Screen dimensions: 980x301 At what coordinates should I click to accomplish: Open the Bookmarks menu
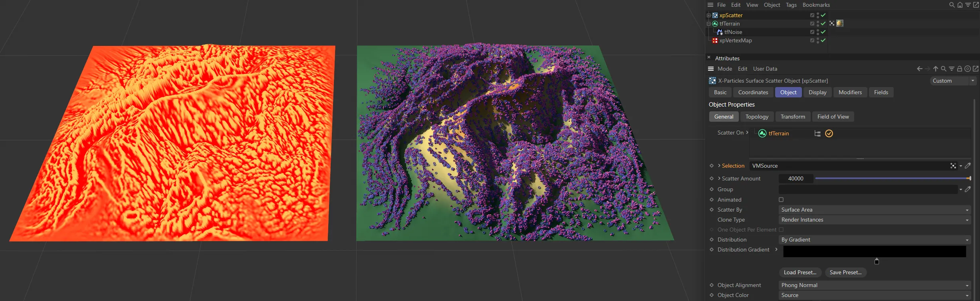pos(816,5)
